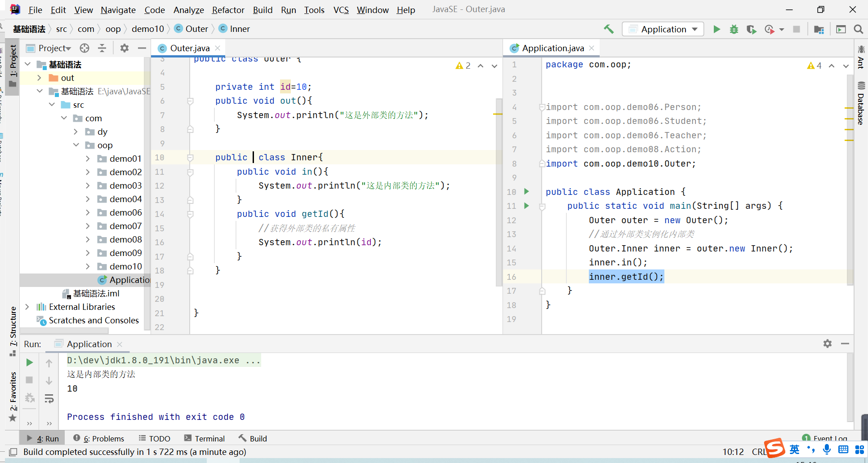Viewport: 868px width, 463px height.
Task: Click the green Run Application toolbar button
Action: point(717,29)
